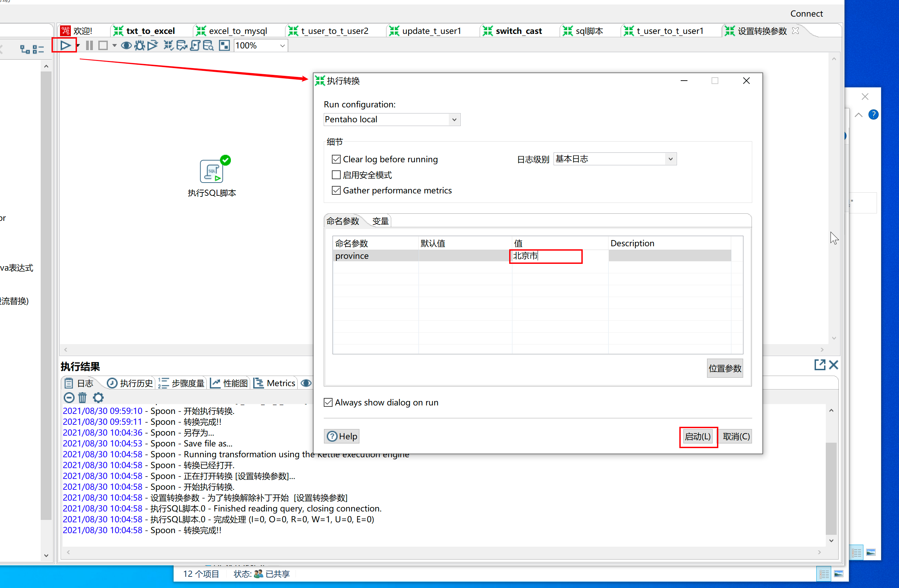Show the Metrics results tab

(275, 383)
